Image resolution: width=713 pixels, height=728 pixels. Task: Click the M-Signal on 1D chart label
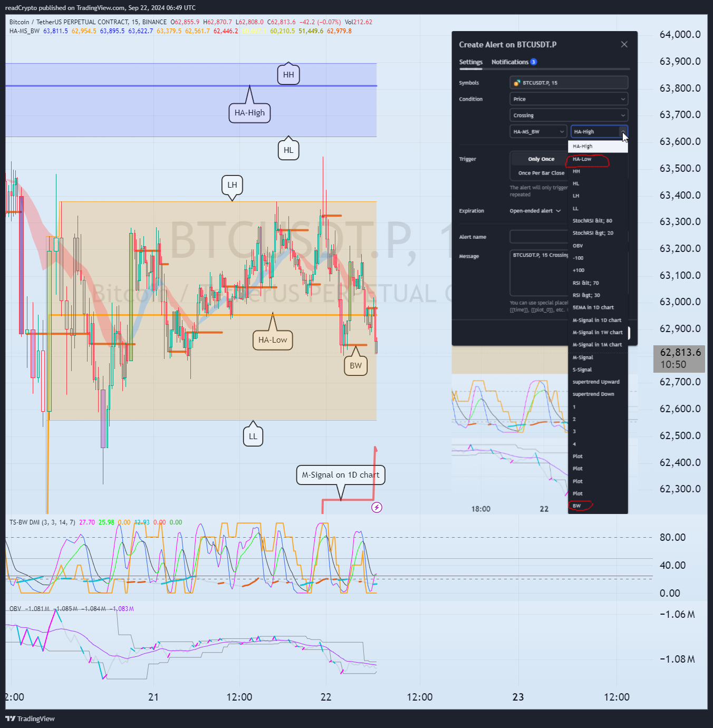tap(341, 475)
